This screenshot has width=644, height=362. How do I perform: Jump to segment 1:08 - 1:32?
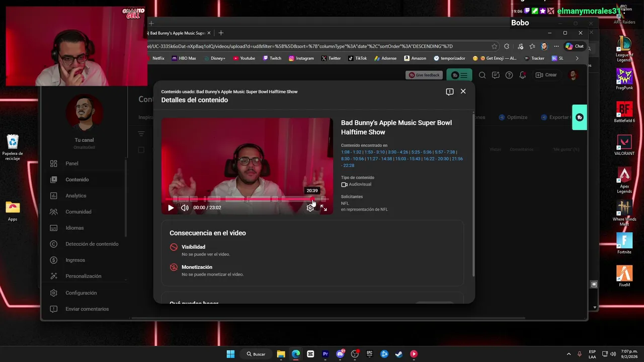tap(351, 152)
